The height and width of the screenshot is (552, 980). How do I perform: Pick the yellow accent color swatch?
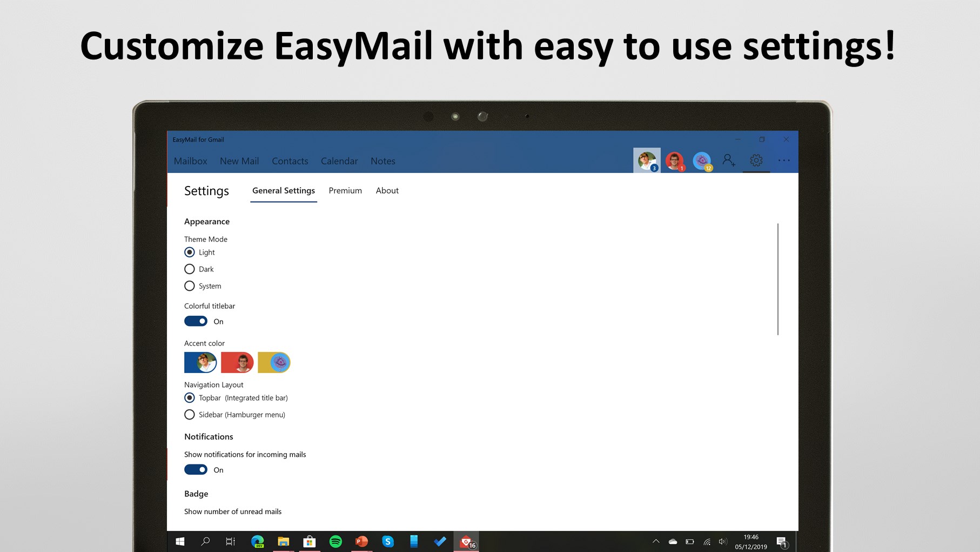(x=274, y=362)
